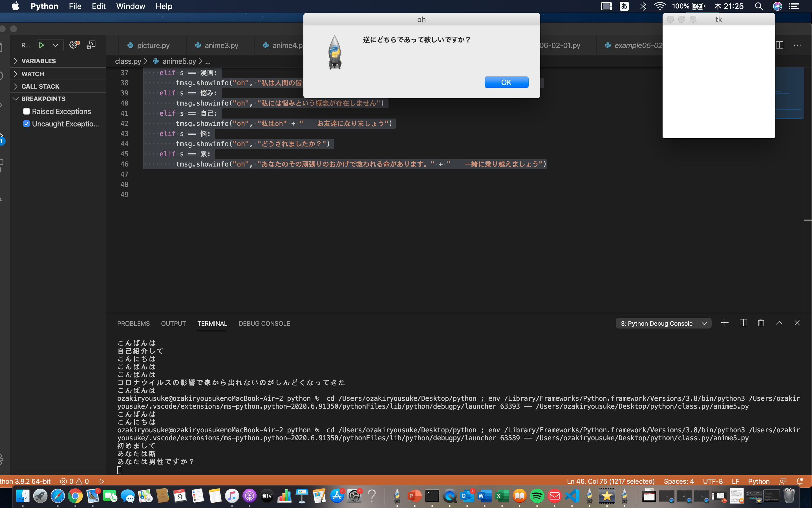Click the Ln 46, Col 75 status entry
The width and height of the screenshot is (812, 508).
click(611, 481)
